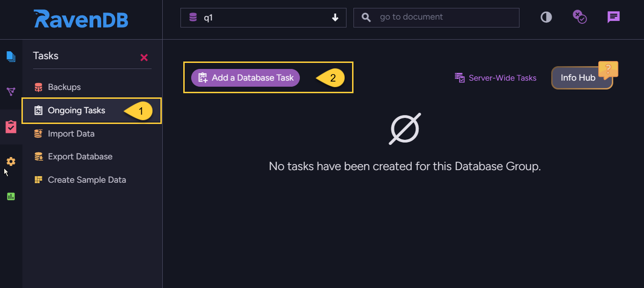The height and width of the screenshot is (288, 644).
Task: Open the q1 database selector dropdown
Action: pos(263,18)
